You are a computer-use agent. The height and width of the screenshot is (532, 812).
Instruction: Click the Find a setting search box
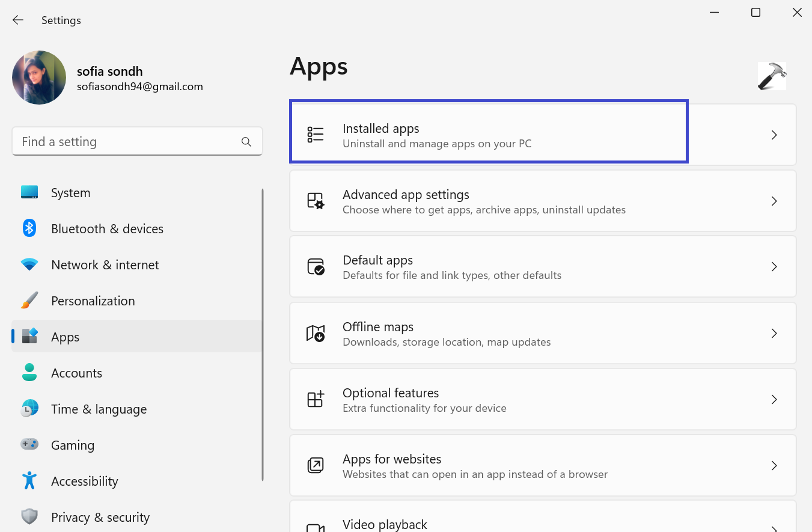126,142
